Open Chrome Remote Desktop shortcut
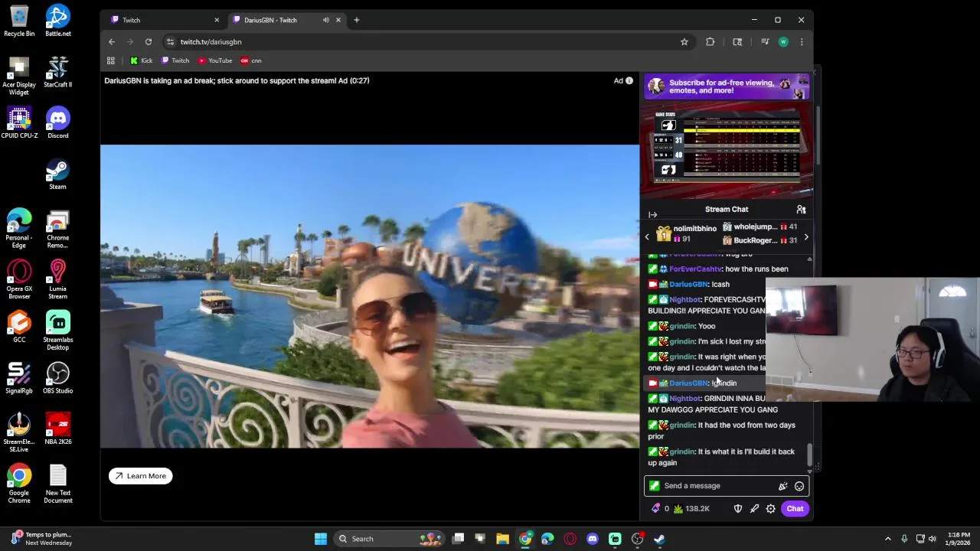 coord(58,229)
